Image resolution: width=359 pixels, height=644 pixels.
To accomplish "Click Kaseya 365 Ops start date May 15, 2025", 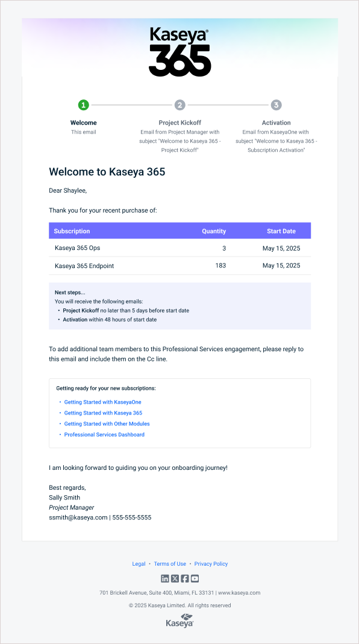I will coord(281,248).
